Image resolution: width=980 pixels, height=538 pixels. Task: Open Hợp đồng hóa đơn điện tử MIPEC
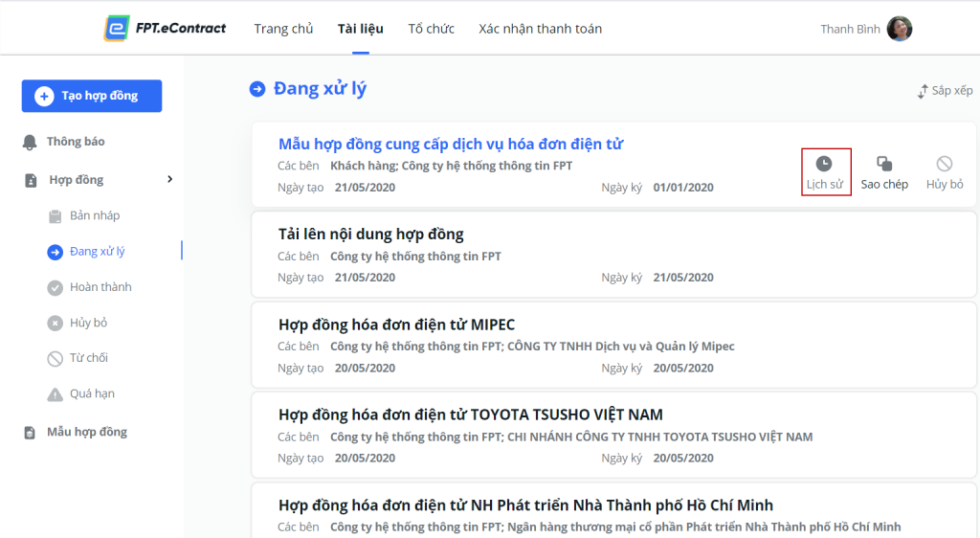click(x=396, y=325)
